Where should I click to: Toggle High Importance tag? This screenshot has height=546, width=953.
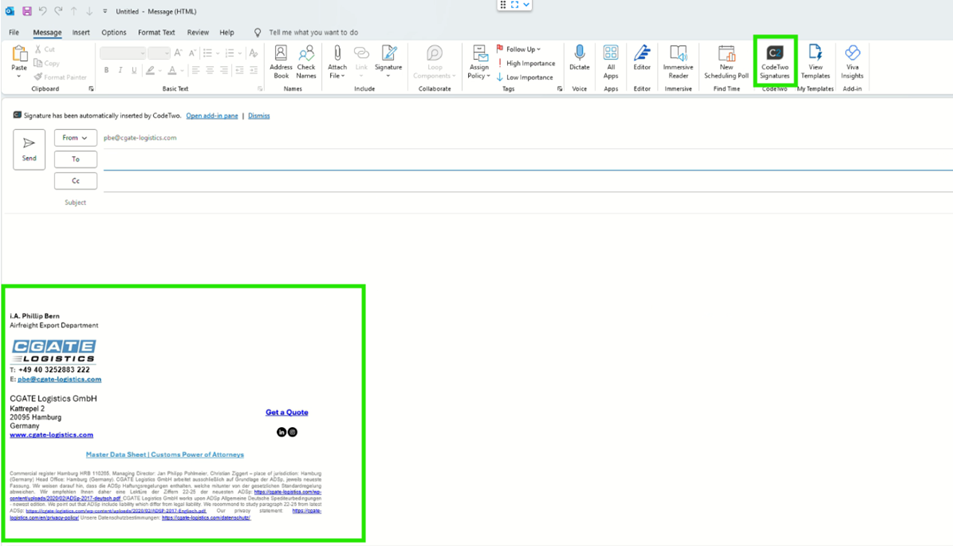(x=526, y=63)
